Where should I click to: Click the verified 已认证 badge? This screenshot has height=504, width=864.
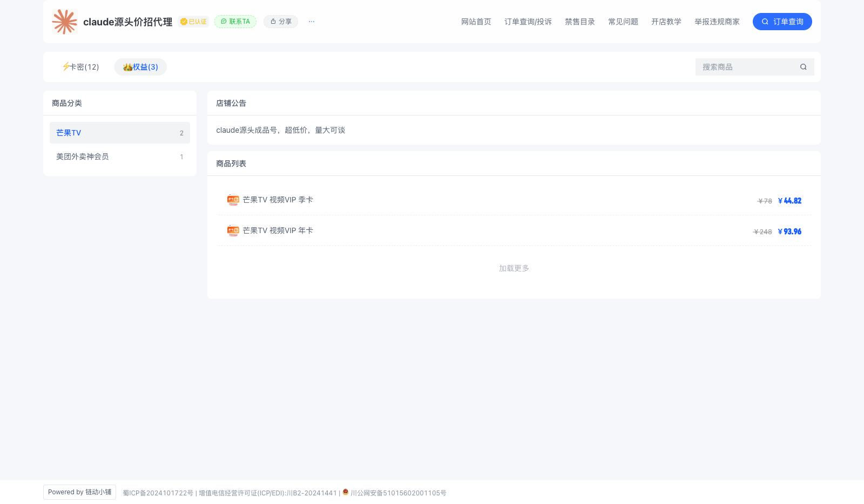point(193,22)
